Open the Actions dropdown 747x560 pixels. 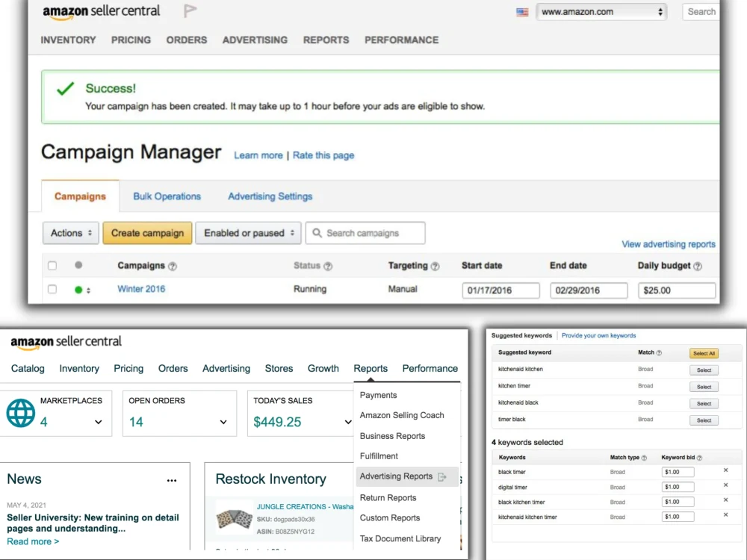71,233
